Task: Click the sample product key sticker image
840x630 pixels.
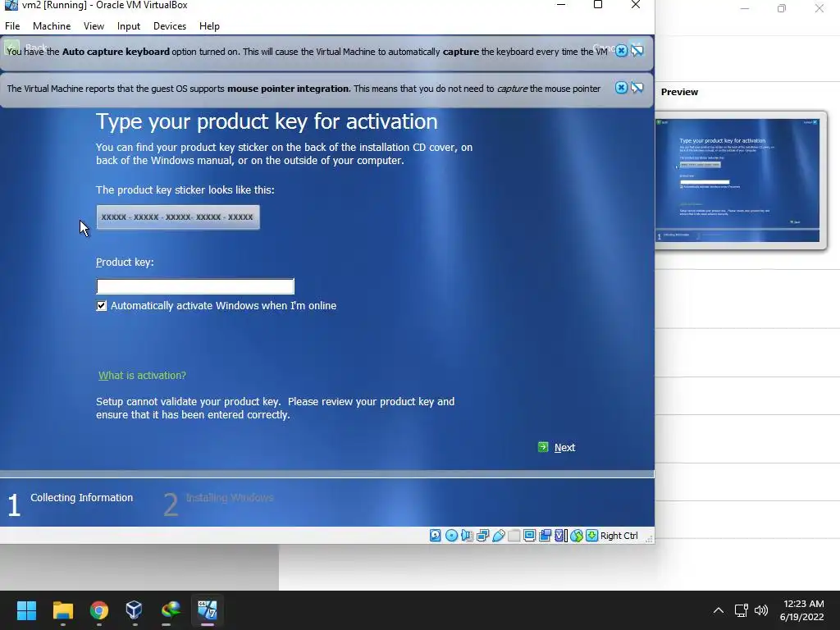Action: [178, 217]
